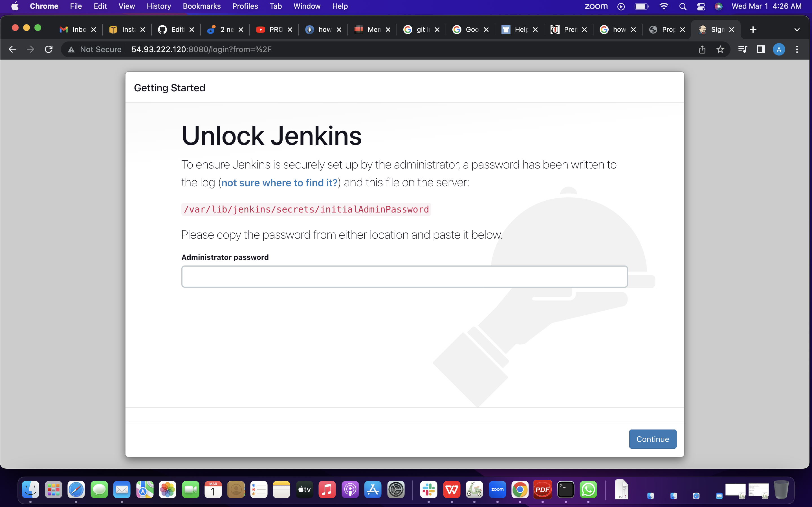812x507 pixels.
Task: Open 'not sure where to find it?' link
Action: (279, 183)
